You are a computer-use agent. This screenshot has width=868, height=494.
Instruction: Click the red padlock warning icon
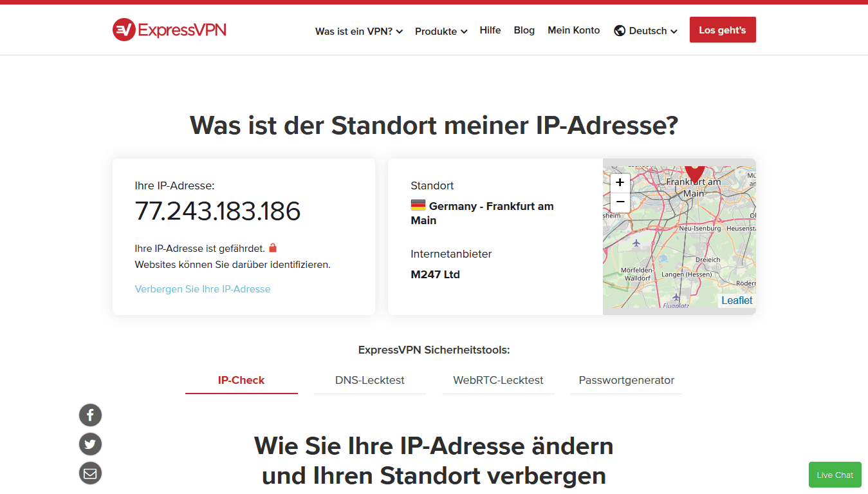(x=273, y=248)
